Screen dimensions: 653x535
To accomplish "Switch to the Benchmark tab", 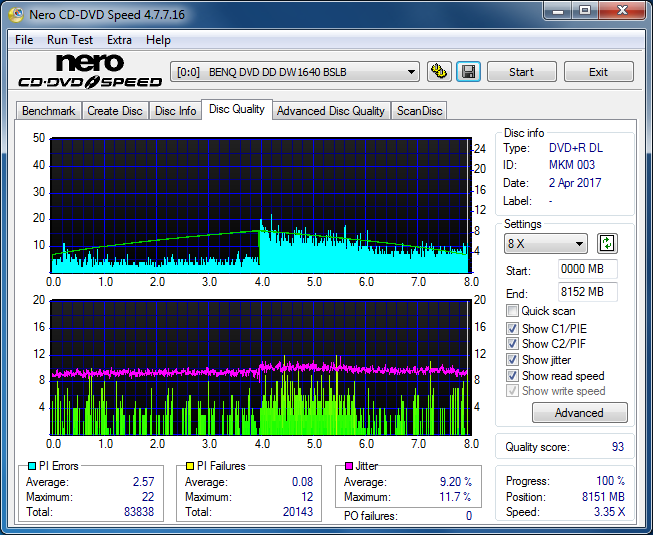I will pyautogui.click(x=49, y=111).
